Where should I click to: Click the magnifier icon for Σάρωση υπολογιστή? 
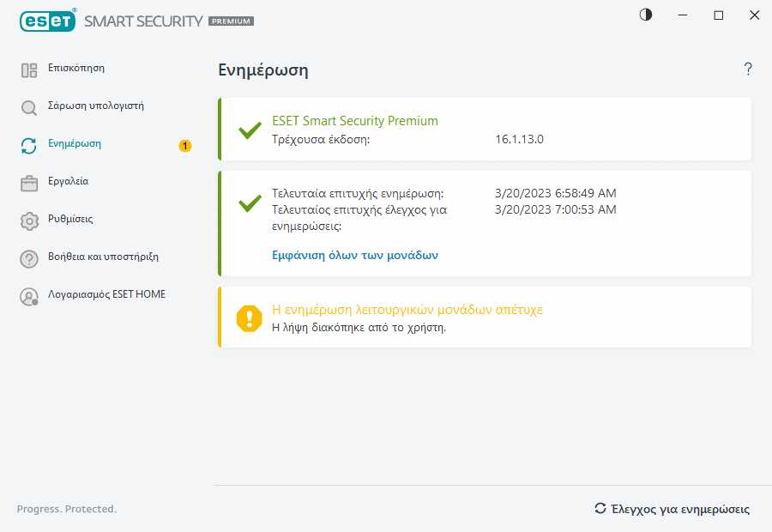pyautogui.click(x=29, y=108)
